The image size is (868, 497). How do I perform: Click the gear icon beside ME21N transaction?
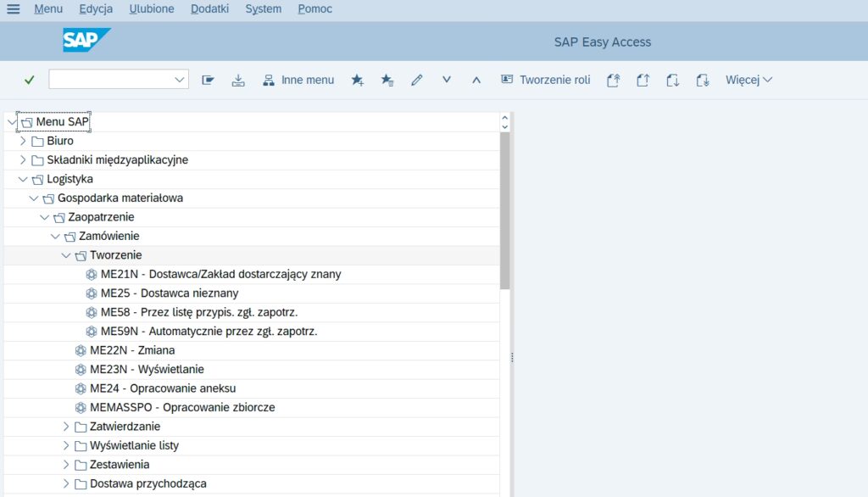click(92, 274)
